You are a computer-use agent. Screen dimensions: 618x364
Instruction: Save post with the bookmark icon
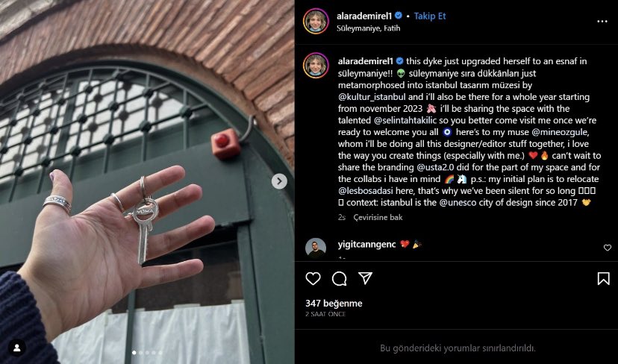pos(603,278)
